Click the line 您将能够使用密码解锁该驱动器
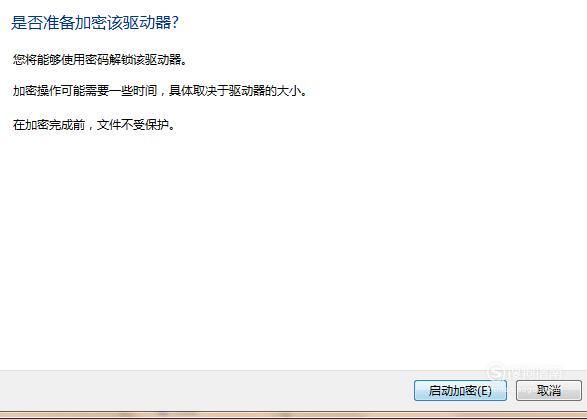Viewport: 587px width, 419px height. pos(100,60)
